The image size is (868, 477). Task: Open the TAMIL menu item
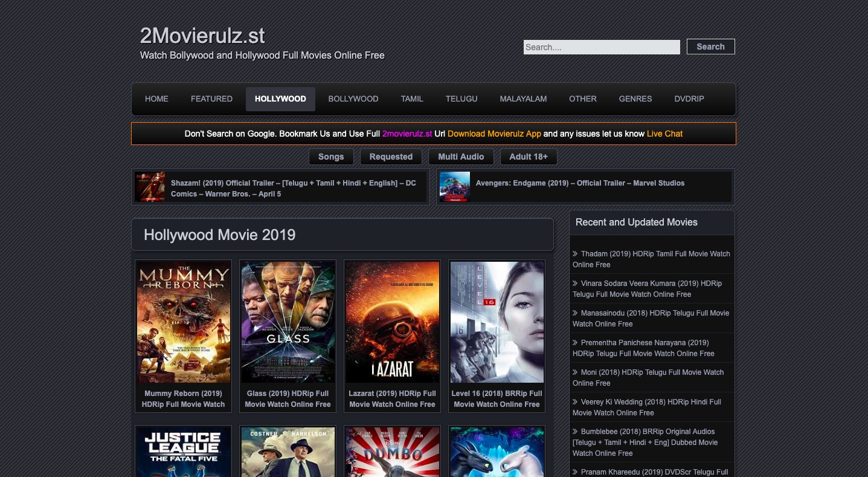pos(412,99)
